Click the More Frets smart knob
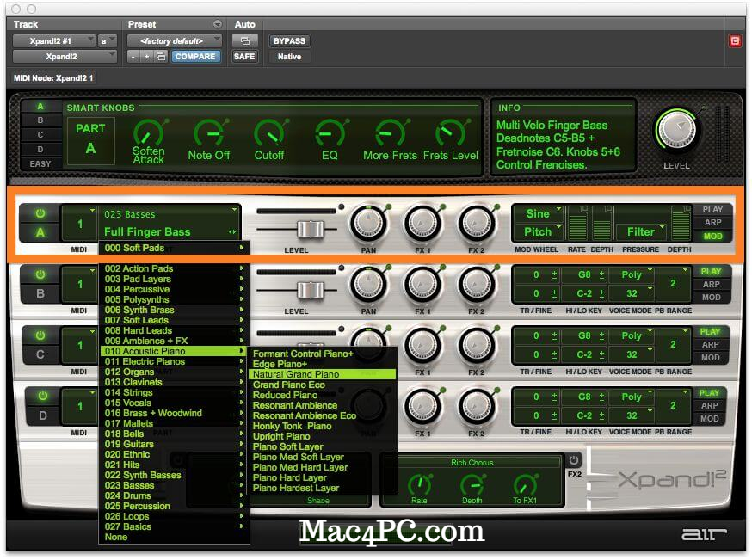This screenshot has width=752, height=560. 390,132
